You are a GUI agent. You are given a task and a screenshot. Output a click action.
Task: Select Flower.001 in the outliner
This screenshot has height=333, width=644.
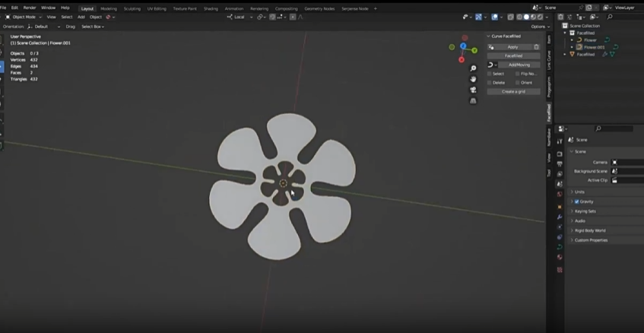pyautogui.click(x=594, y=47)
